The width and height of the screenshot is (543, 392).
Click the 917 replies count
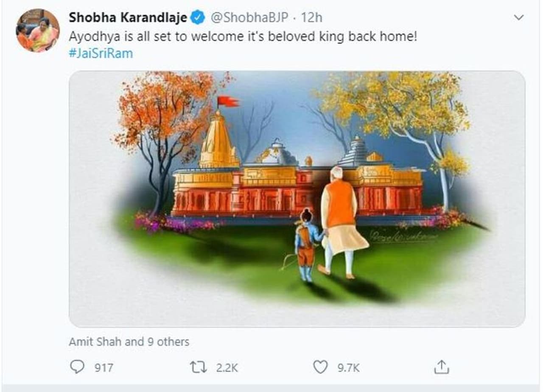(x=104, y=367)
